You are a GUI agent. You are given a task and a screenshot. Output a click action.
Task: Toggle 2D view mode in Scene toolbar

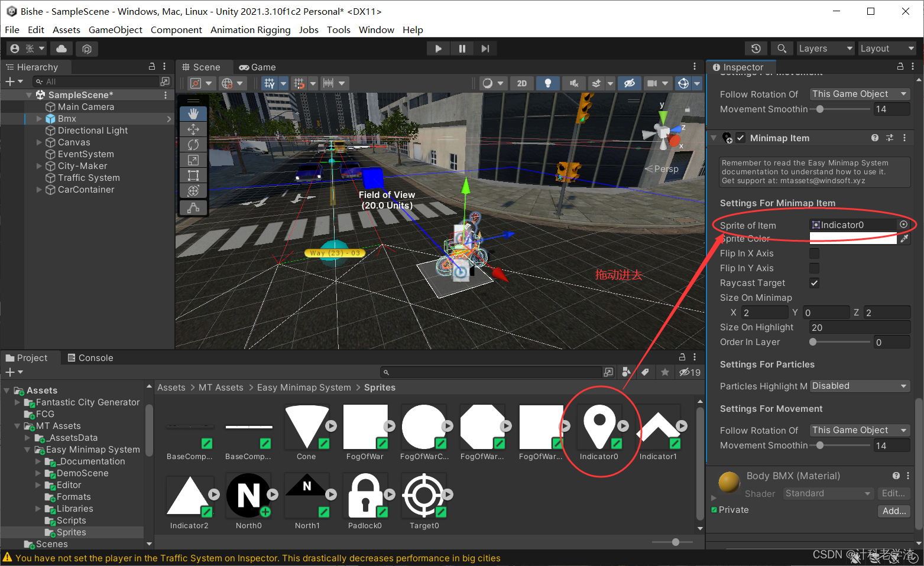522,83
